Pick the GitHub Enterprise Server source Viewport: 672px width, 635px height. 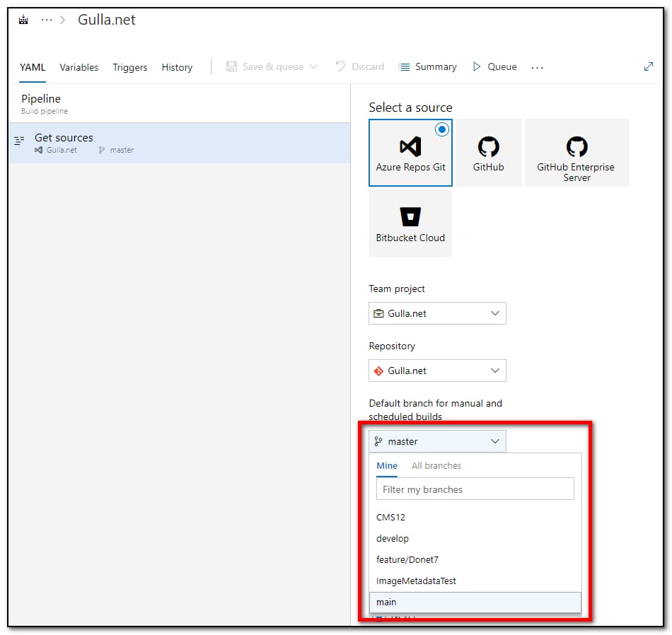(x=577, y=153)
